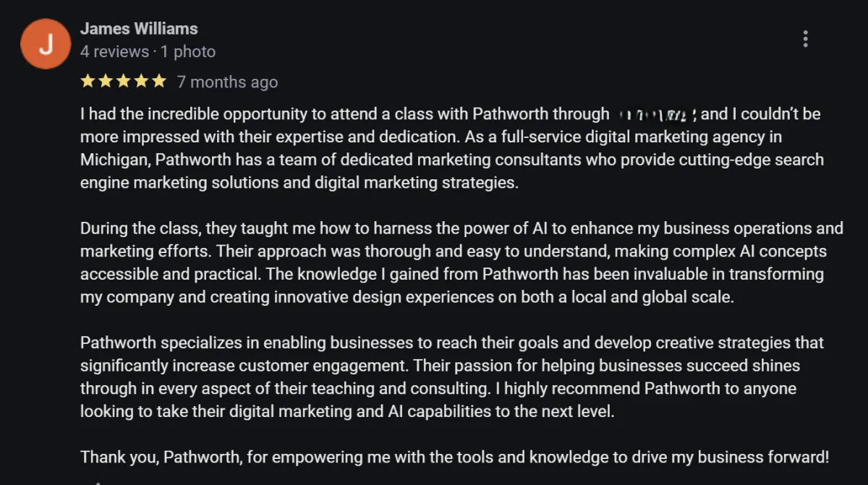This screenshot has height=485, width=868.
Task: Click the closing "Thank you, Pathworth" sentence
Action: coord(454,458)
